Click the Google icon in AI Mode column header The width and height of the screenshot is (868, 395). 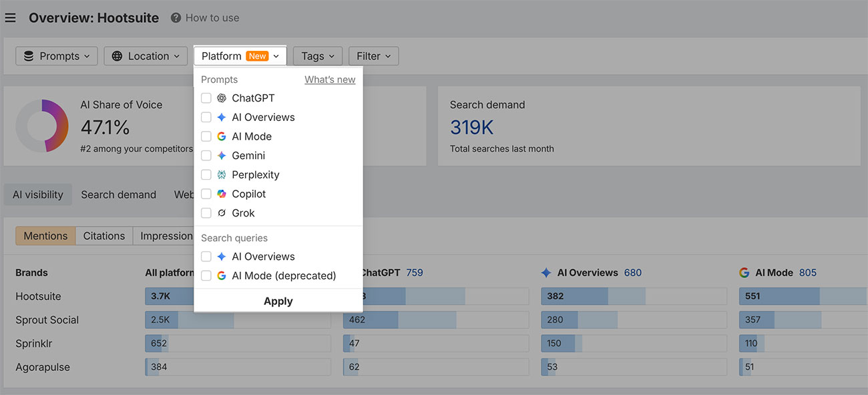tap(744, 273)
